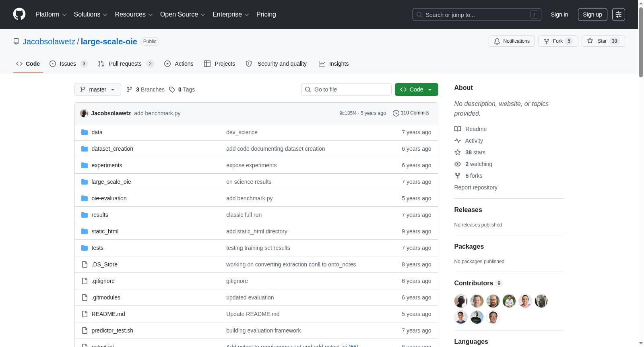Switch to the Issues tab

point(68,64)
